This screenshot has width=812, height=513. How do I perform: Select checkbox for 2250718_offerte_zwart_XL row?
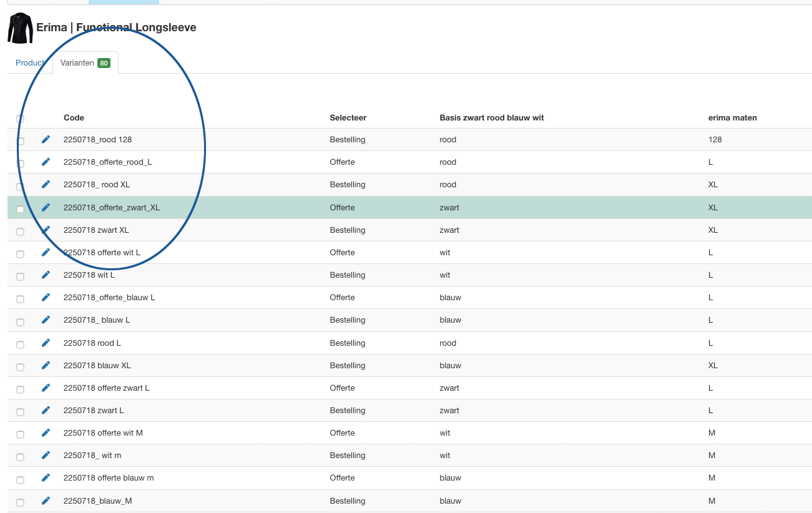click(x=20, y=209)
